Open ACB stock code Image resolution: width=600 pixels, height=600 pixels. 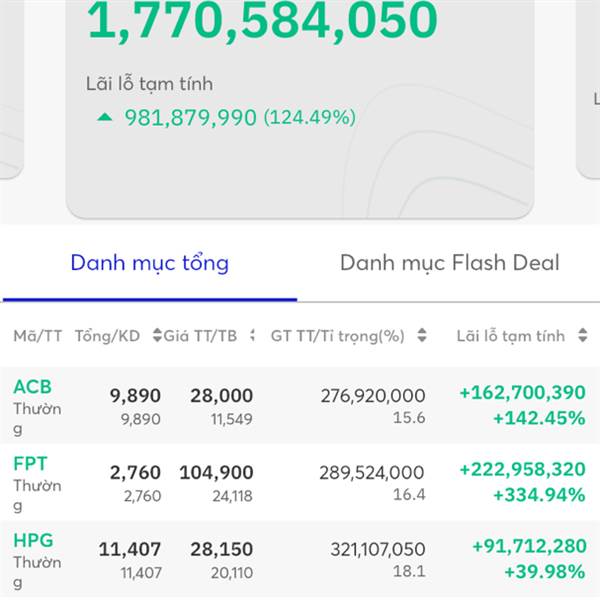point(33,386)
